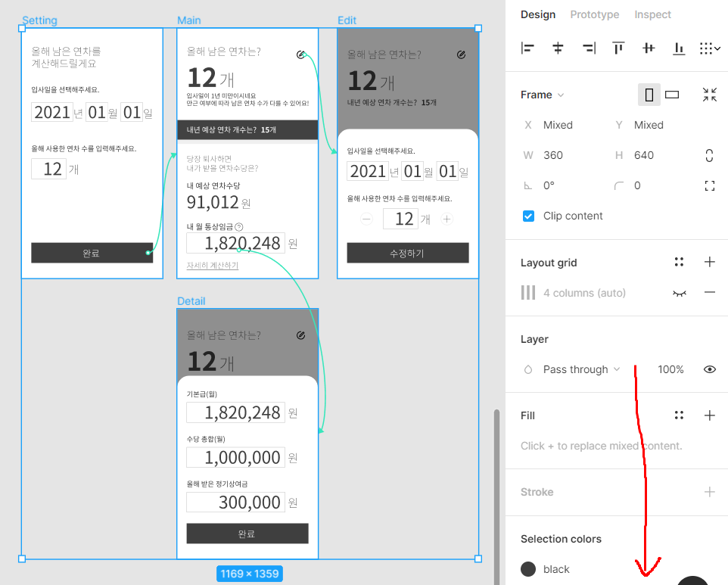Open the 4 columns grid settings icon
This screenshot has width=728, height=585.
(528, 292)
